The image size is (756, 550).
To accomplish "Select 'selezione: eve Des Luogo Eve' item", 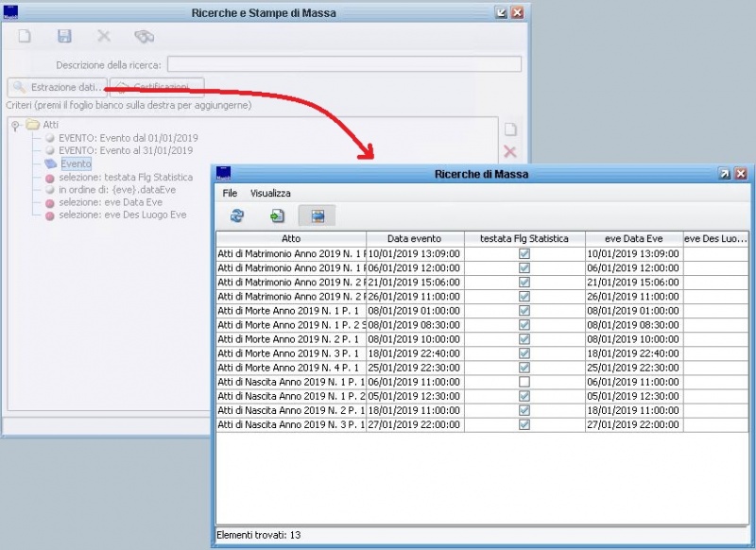I will coord(123,215).
